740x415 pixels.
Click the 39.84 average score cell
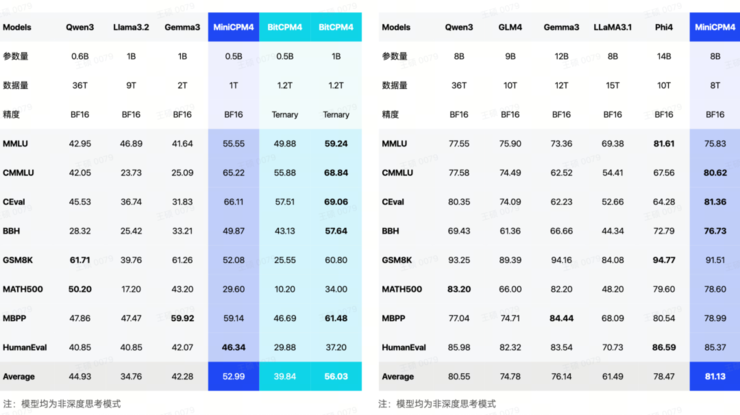pyautogui.click(x=284, y=376)
